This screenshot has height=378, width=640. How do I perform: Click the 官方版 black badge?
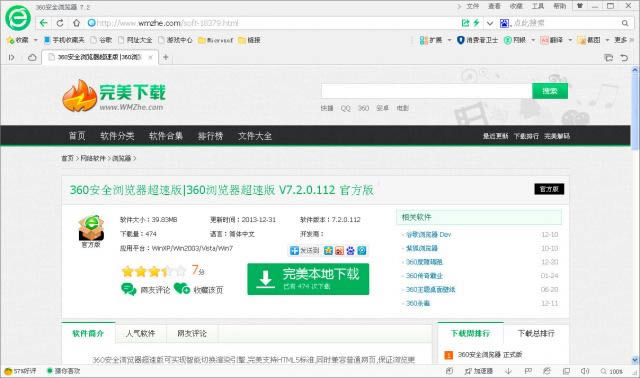tap(549, 189)
